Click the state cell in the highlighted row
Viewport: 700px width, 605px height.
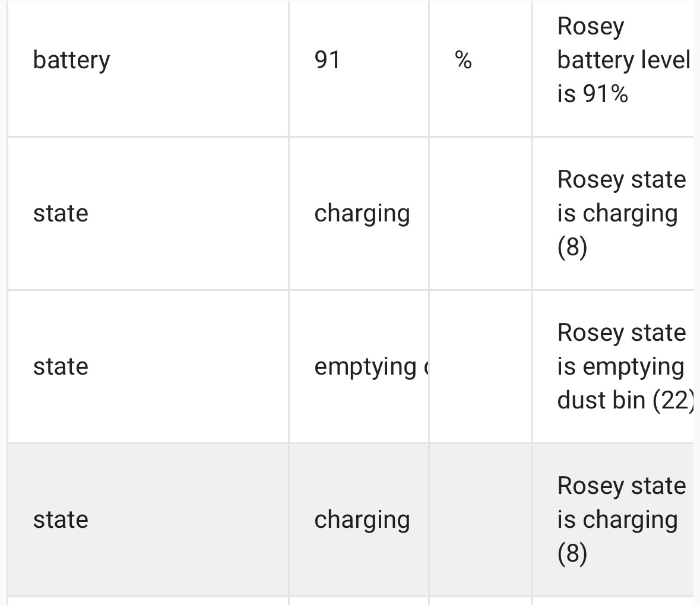(x=148, y=520)
